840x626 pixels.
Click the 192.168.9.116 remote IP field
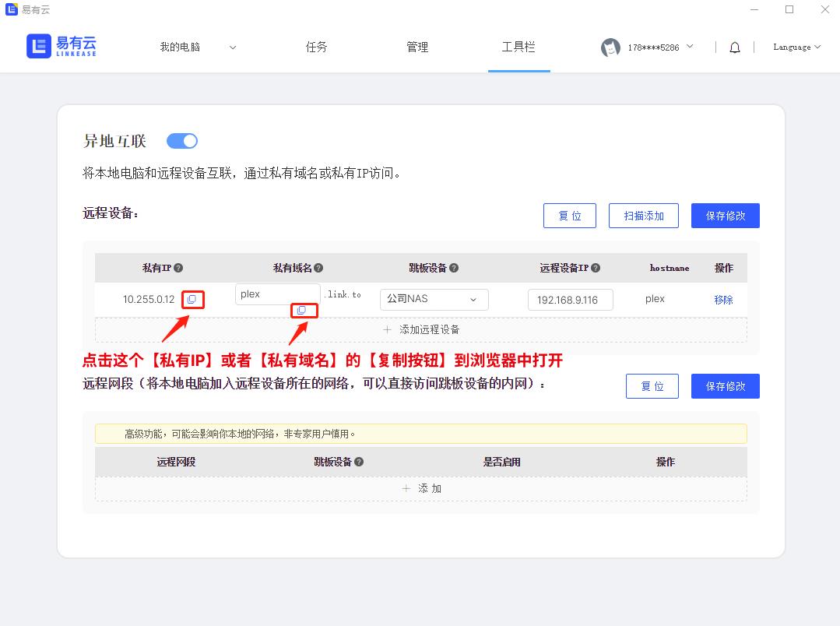pyautogui.click(x=570, y=300)
